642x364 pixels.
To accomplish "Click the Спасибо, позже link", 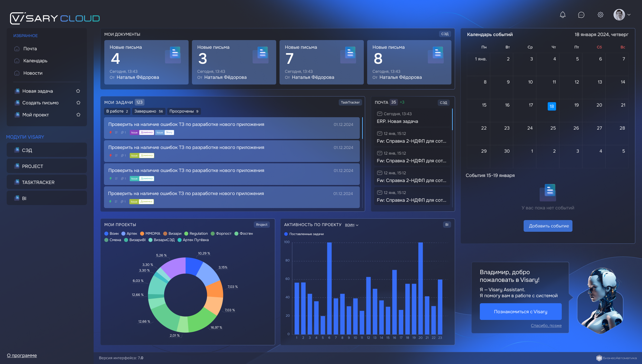I will tap(546, 326).
